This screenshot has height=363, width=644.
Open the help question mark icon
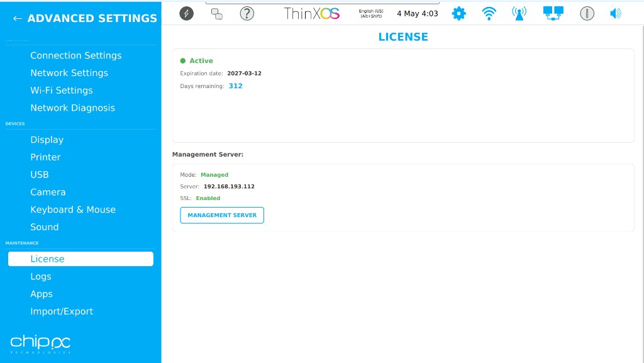tap(247, 14)
